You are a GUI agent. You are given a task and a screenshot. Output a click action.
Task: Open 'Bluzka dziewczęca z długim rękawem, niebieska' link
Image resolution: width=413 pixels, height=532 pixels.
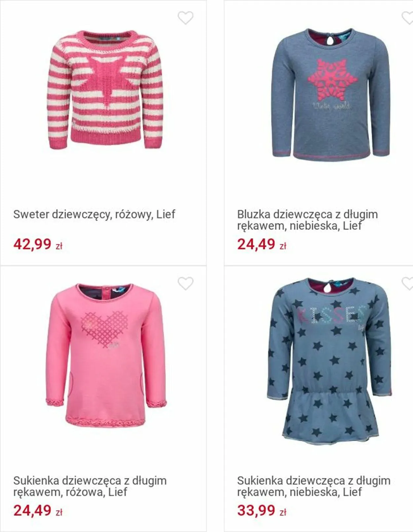click(307, 220)
